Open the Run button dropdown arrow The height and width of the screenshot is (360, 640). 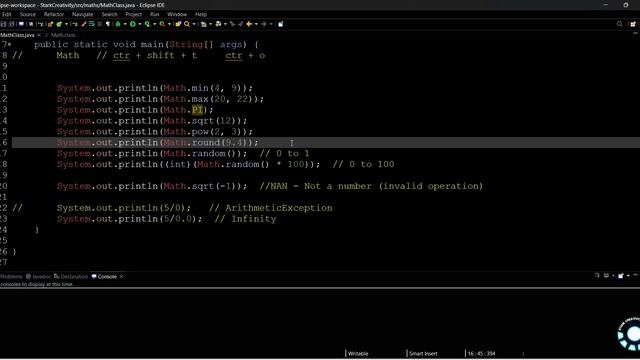pyautogui.click(x=140, y=24)
